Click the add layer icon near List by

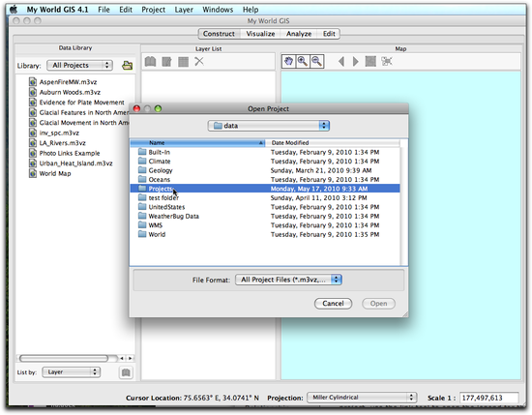126,372
